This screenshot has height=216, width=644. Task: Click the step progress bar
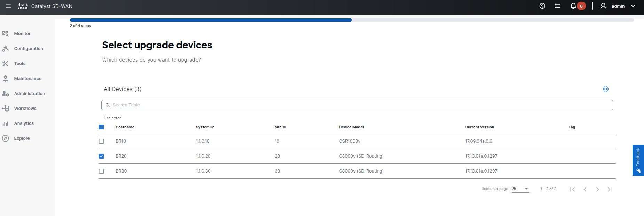point(351,20)
